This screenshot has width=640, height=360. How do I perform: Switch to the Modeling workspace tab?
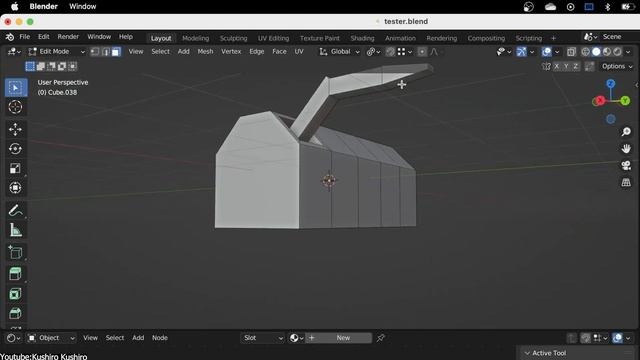click(x=196, y=38)
